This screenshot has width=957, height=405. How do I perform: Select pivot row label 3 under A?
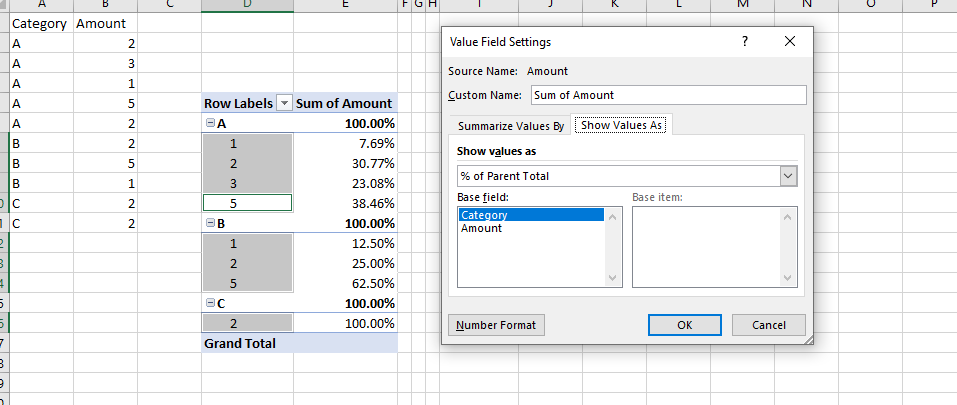point(247,184)
